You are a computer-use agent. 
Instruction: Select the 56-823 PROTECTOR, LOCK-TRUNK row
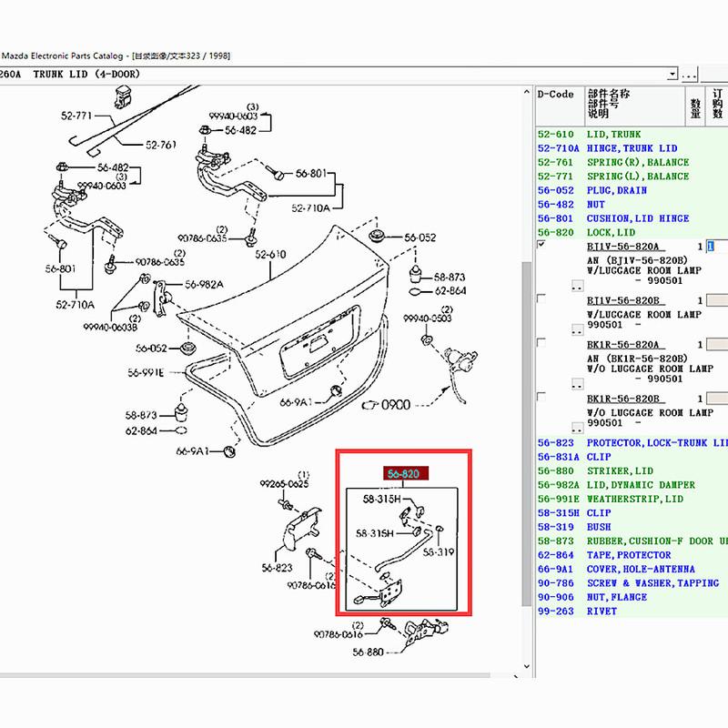tap(632, 443)
